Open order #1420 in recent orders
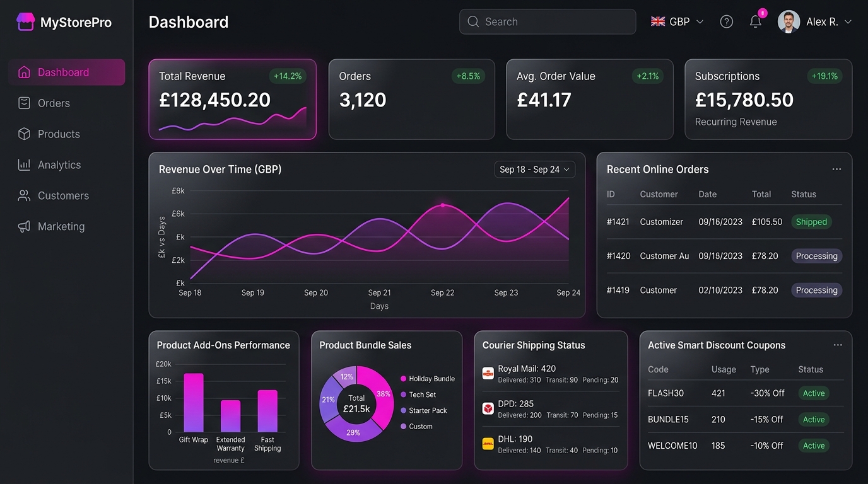868x484 pixels. click(724, 256)
